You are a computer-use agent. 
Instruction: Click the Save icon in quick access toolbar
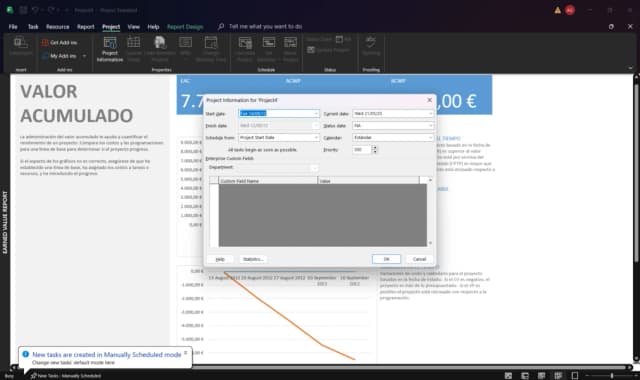click(x=23, y=10)
